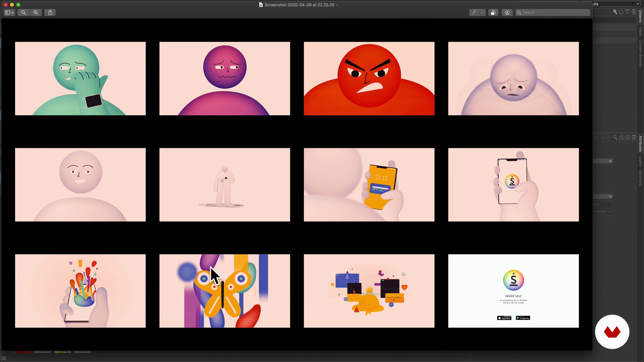
Task: Open the Structure tab
Action: [x=640, y=178]
